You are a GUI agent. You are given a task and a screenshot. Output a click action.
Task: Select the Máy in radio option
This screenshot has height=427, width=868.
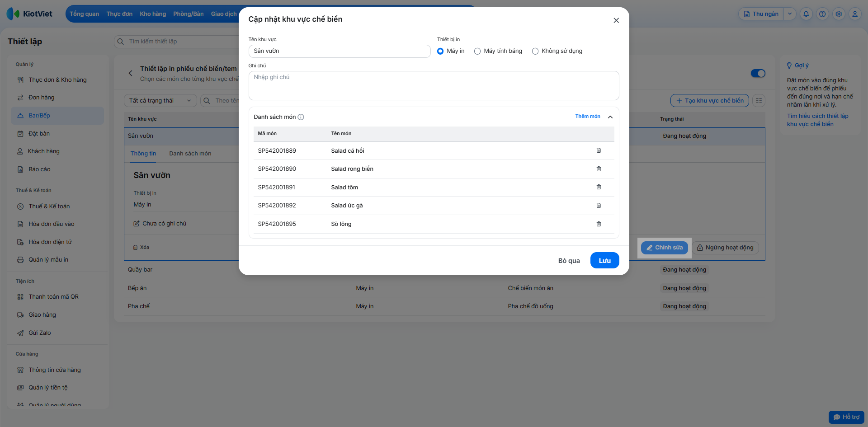[440, 51]
